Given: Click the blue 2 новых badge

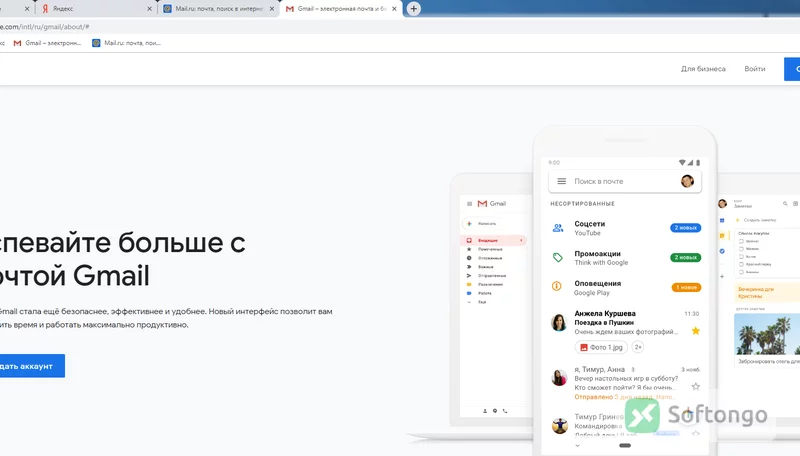Looking at the screenshot, I should [685, 228].
